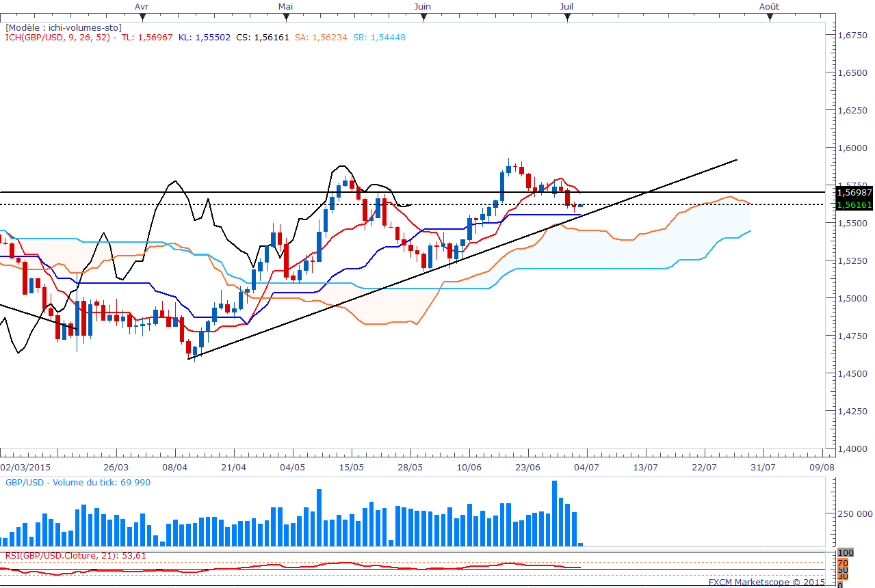Viewport: 875px width, 588px height.
Task: Click the light blue 'SB: 1,54448' value
Action: tap(379, 37)
